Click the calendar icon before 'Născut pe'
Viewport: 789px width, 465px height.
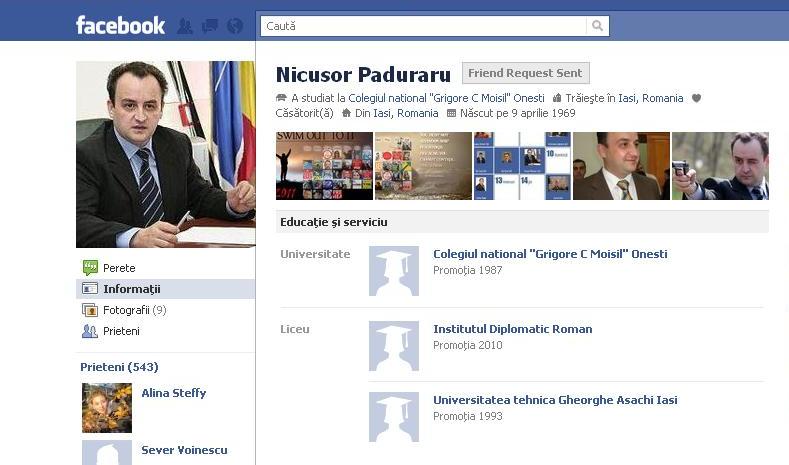tap(451, 113)
